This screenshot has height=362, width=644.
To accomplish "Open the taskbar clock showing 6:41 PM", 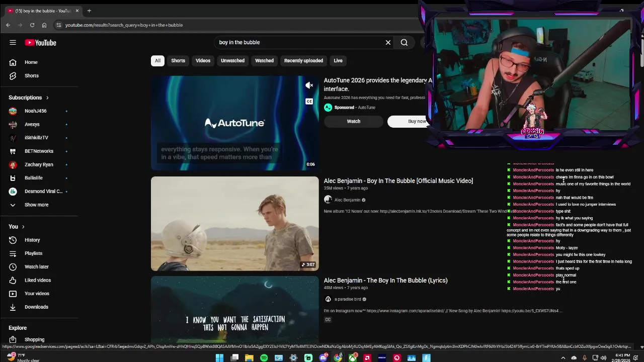I will pos(622,358).
